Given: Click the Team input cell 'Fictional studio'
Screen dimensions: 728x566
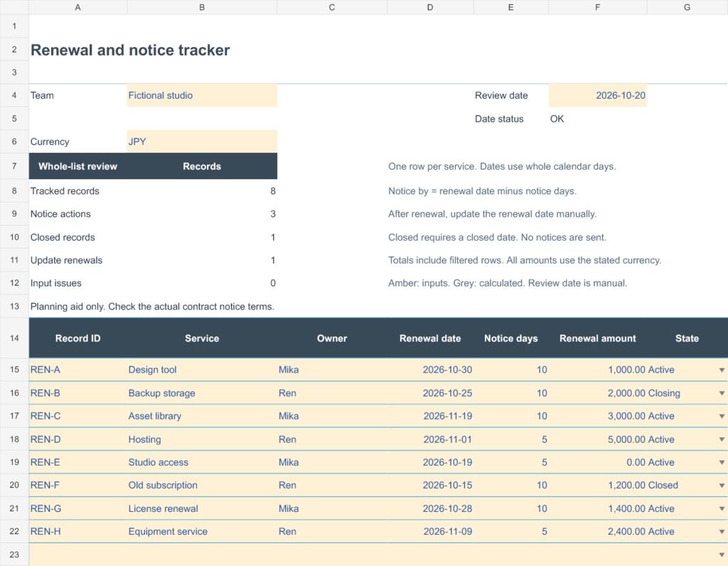Looking at the screenshot, I should point(202,96).
